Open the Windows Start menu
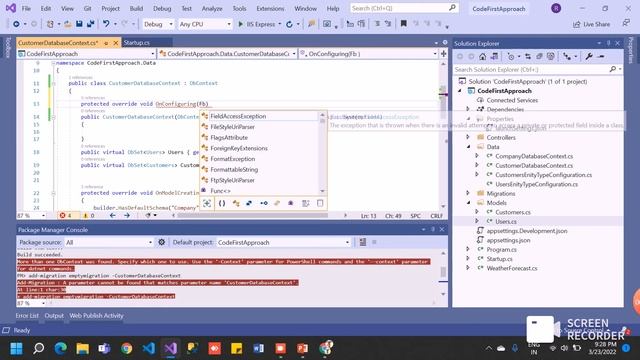 (x=17, y=349)
